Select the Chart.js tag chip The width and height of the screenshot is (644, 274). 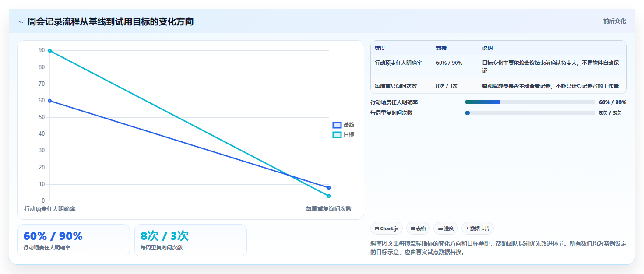click(x=387, y=228)
